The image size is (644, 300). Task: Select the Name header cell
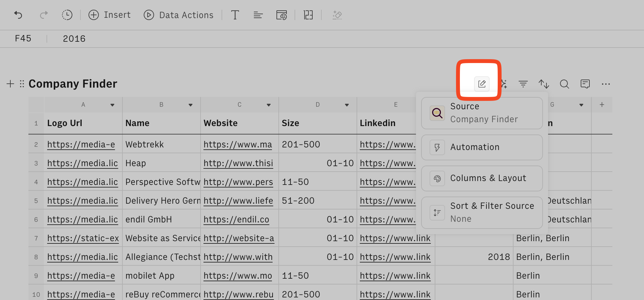coord(161,123)
